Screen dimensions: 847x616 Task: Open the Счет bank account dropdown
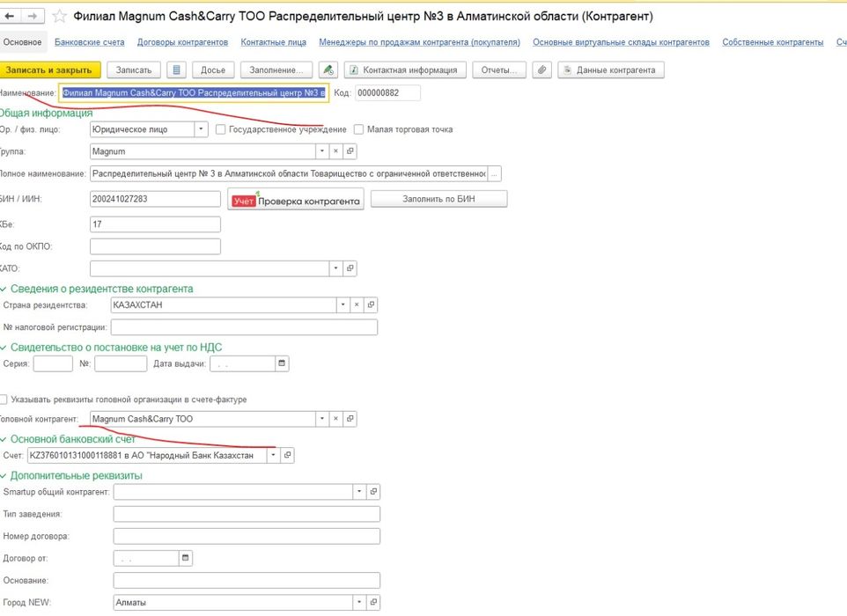[x=273, y=455]
